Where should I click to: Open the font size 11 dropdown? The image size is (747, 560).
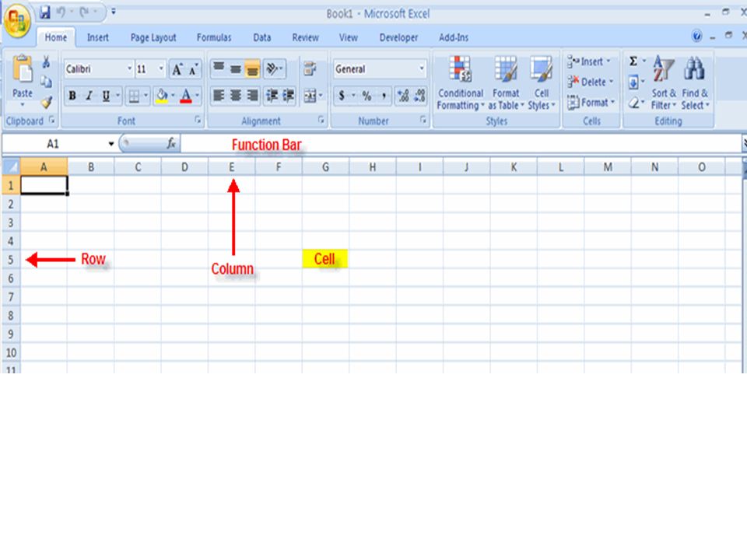coord(161,69)
